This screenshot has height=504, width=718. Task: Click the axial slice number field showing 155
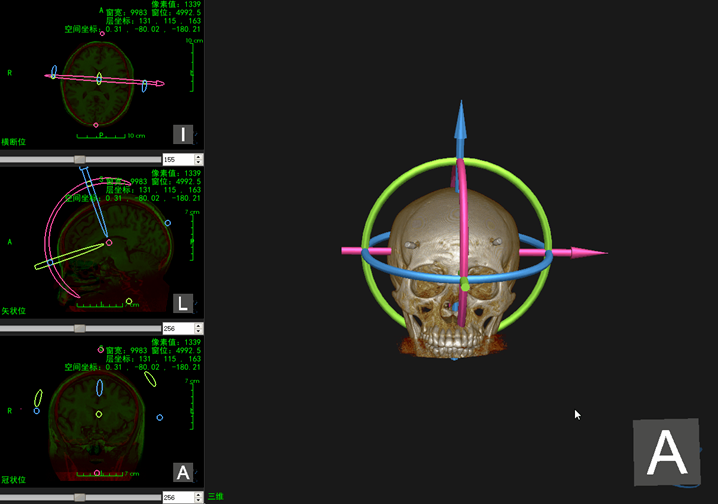[x=179, y=159]
